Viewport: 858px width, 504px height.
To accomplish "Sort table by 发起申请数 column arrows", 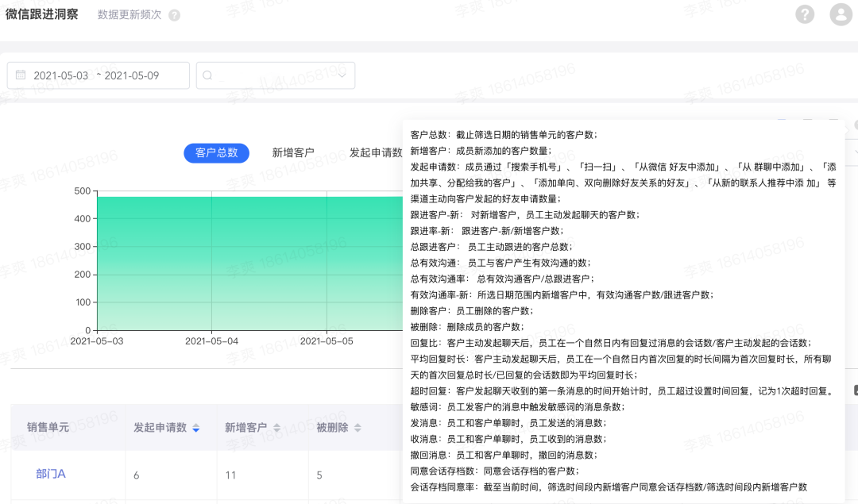I will tap(196, 428).
